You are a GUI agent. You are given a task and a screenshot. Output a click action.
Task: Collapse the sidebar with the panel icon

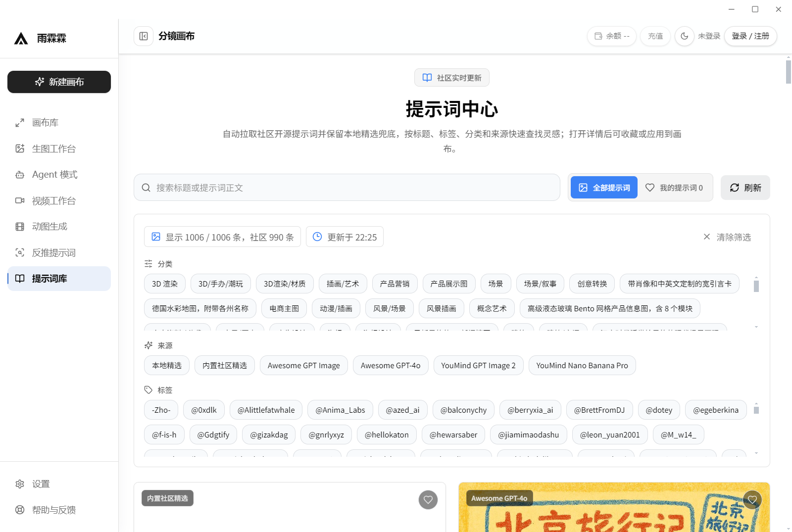coord(144,36)
